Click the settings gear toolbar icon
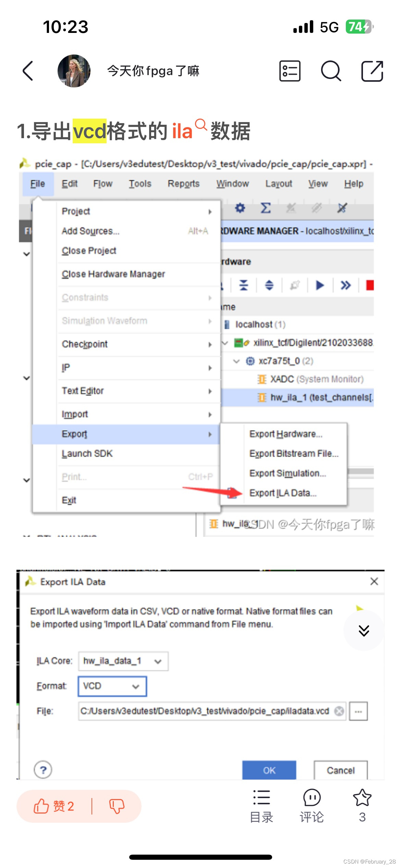The image size is (401, 868). click(240, 208)
